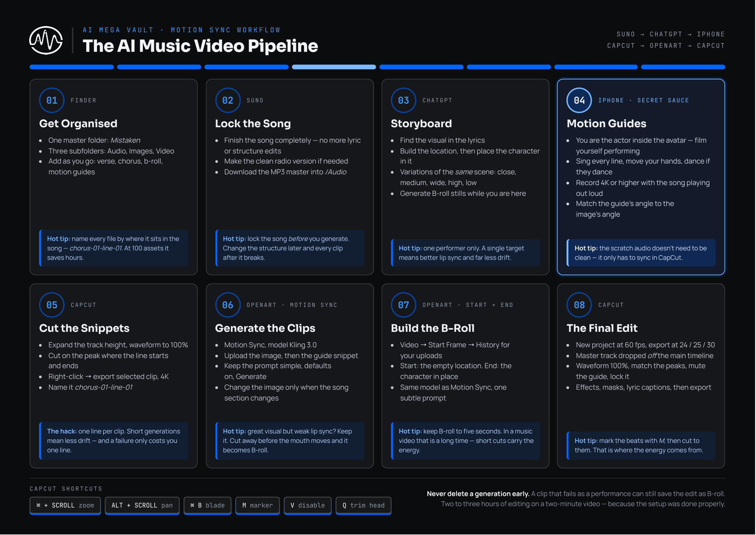756x535 pixels.
Task: Click the 07 step number circle
Action: click(404, 305)
